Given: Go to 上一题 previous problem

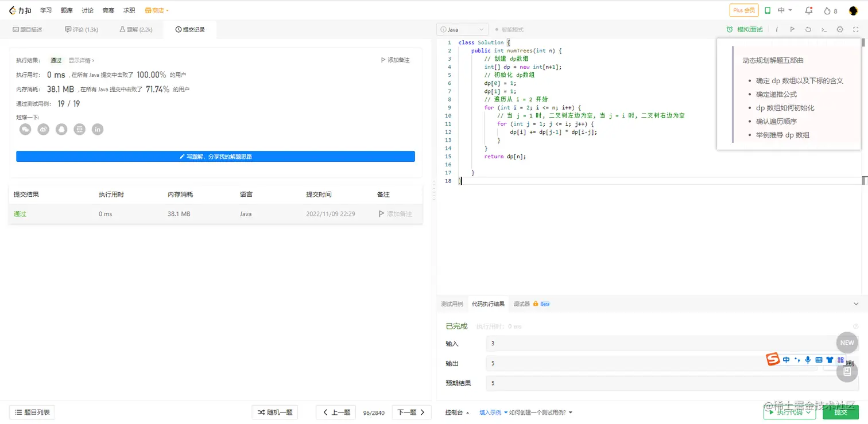Looking at the screenshot, I should pos(336,412).
